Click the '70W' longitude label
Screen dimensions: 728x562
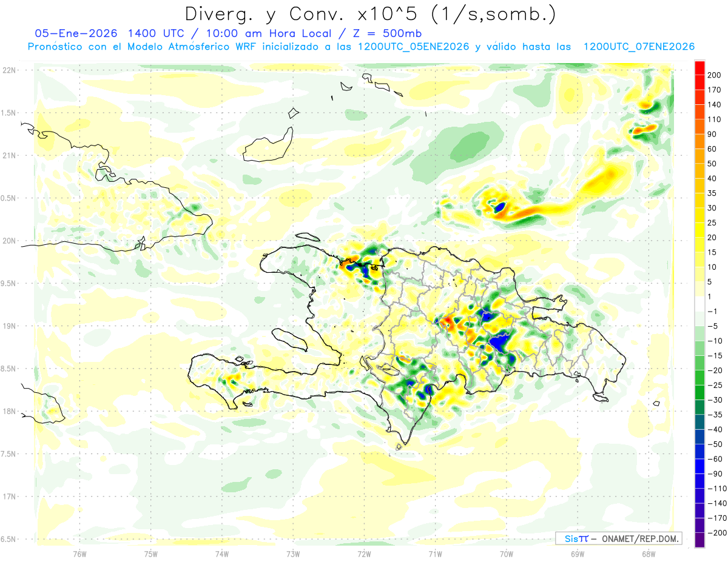click(x=506, y=553)
